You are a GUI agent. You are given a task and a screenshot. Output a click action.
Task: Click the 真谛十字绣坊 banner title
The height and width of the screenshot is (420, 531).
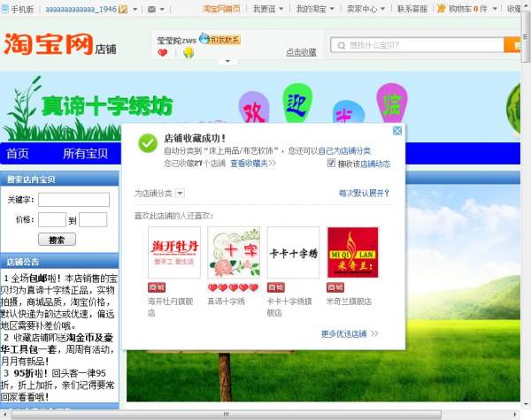[x=107, y=106]
